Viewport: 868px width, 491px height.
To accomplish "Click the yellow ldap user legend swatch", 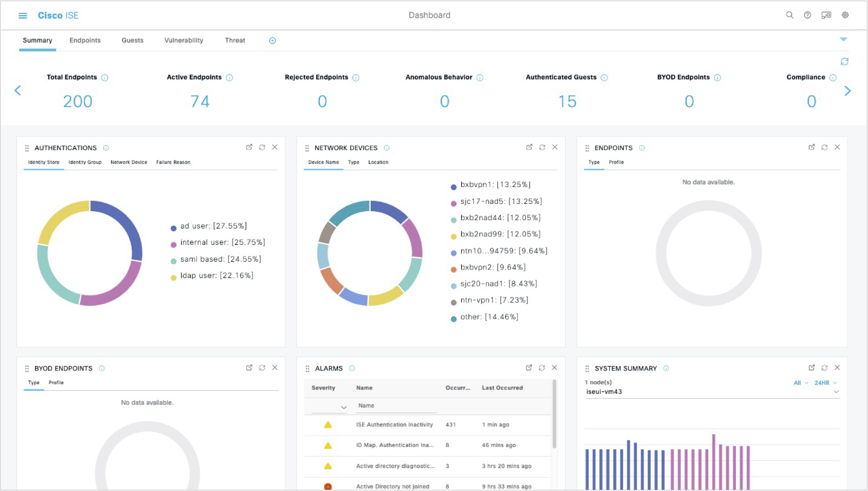I will point(173,276).
